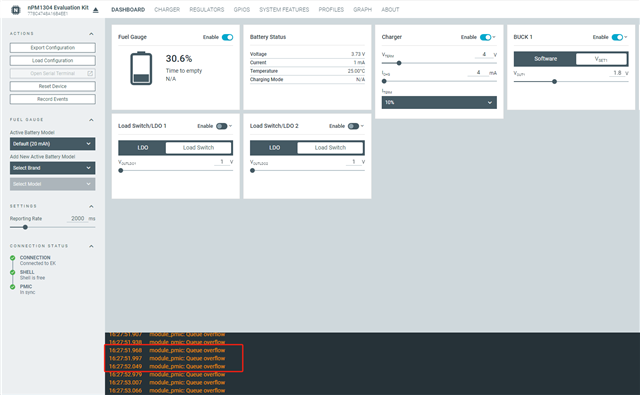Click the charger ICHG value field
This screenshot has height=395, width=640.
478,73
